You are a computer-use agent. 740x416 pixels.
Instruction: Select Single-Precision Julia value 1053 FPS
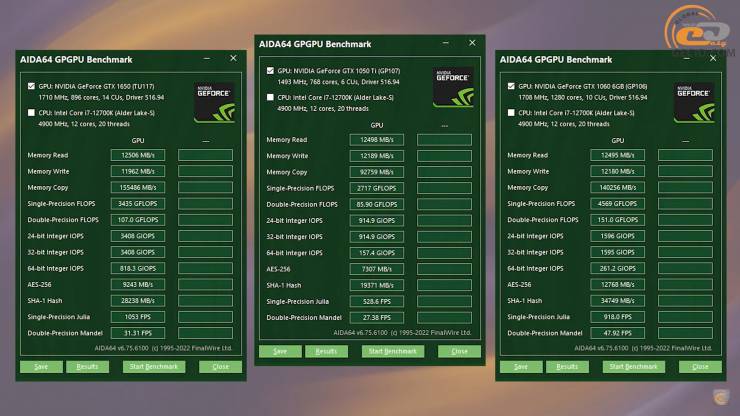[x=138, y=317]
